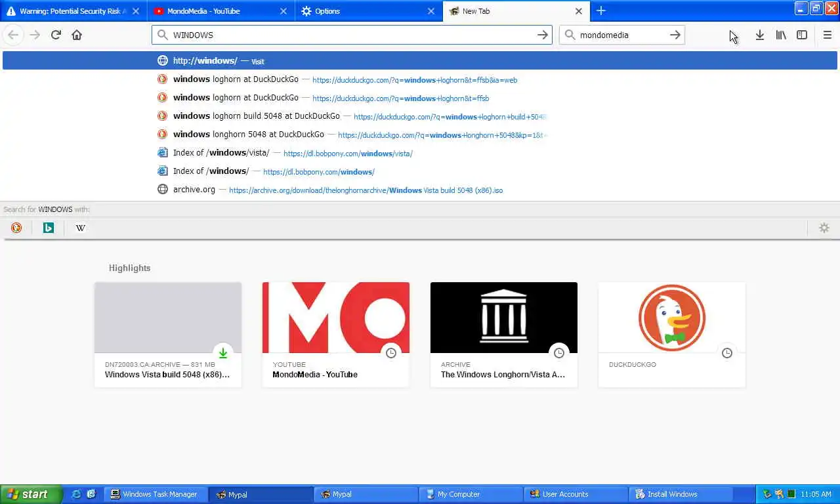Click clock badge on Archive highlight card
The width and height of the screenshot is (840, 504).
(559, 353)
